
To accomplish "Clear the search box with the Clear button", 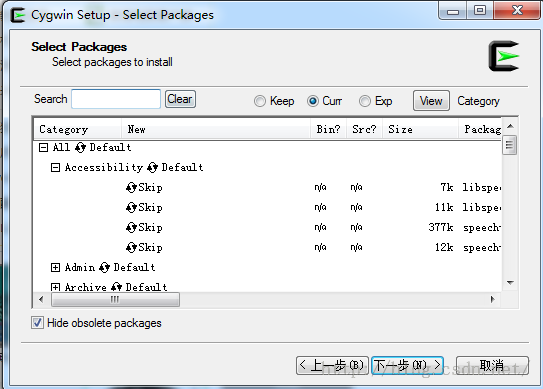I will pos(180,99).
